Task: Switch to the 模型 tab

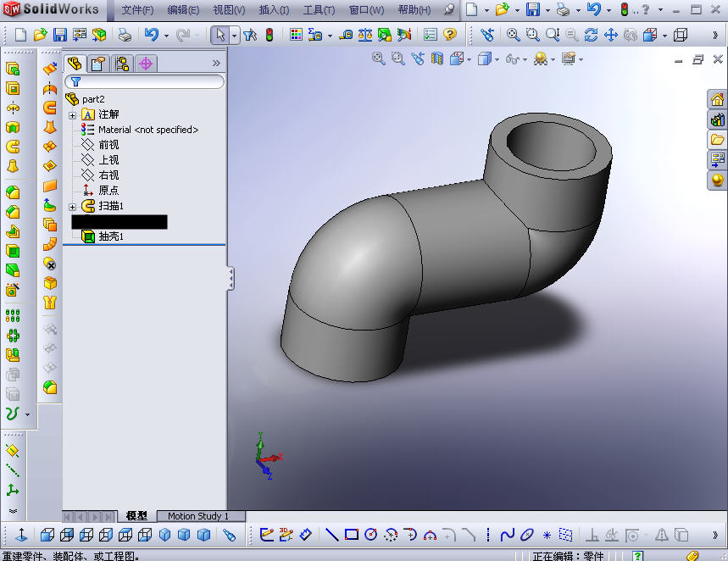Action: (x=136, y=516)
